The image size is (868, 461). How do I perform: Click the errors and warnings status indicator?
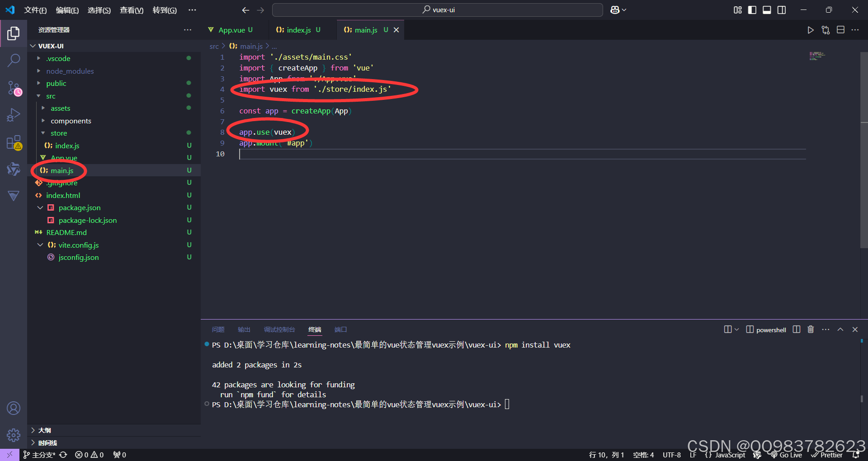click(90, 455)
